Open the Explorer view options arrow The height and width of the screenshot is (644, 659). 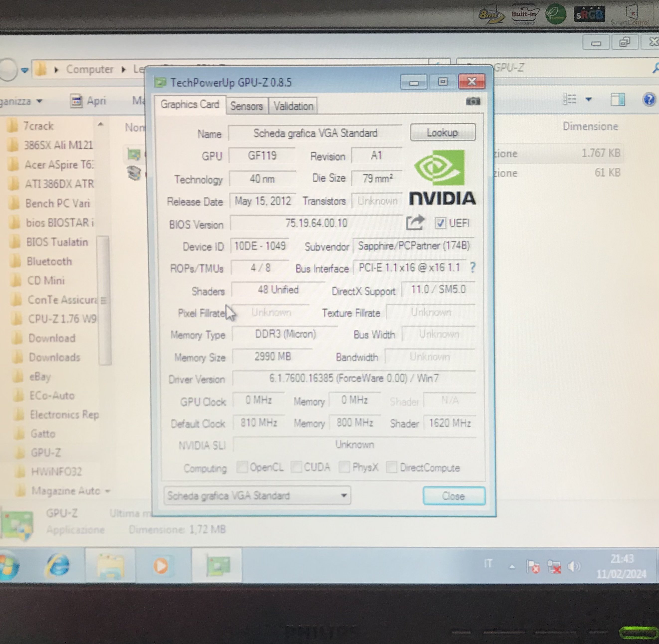589,99
